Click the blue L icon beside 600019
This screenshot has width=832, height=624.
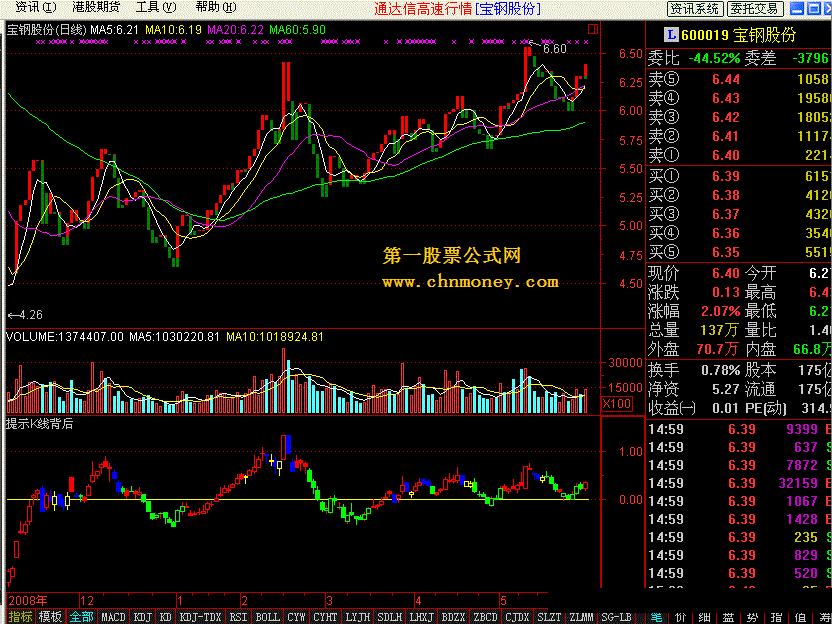pyautogui.click(x=671, y=35)
